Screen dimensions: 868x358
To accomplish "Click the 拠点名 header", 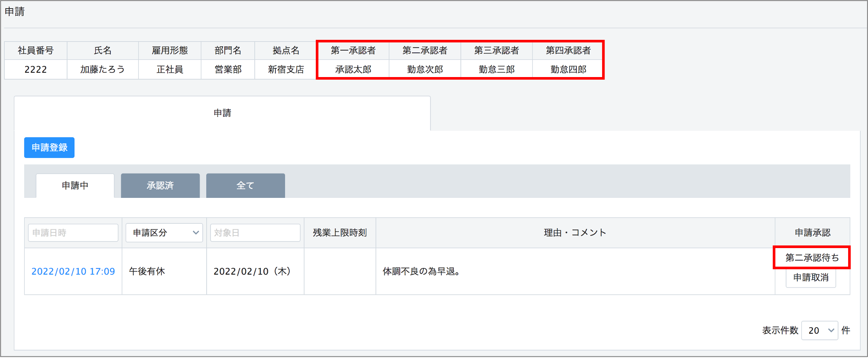I will point(286,51).
